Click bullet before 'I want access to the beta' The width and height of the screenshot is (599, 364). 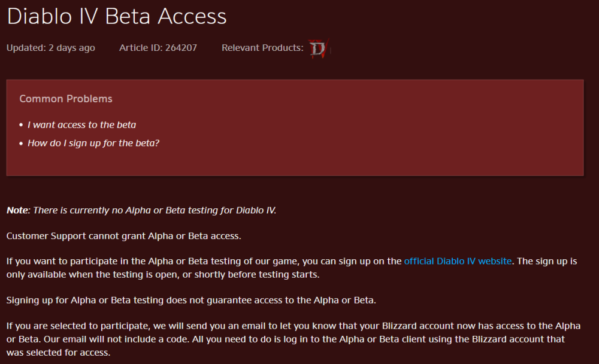[21, 125]
